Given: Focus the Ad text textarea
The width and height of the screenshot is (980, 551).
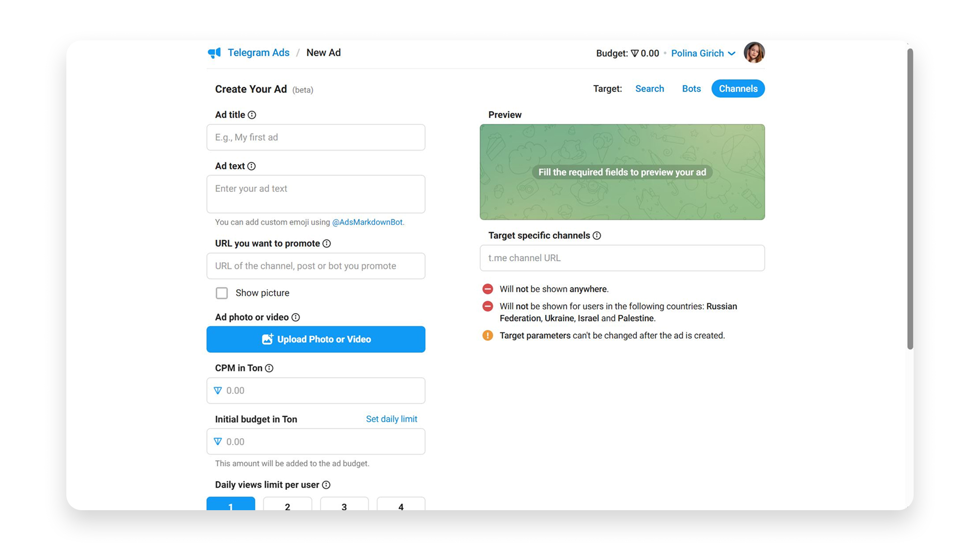Looking at the screenshot, I should click(316, 194).
